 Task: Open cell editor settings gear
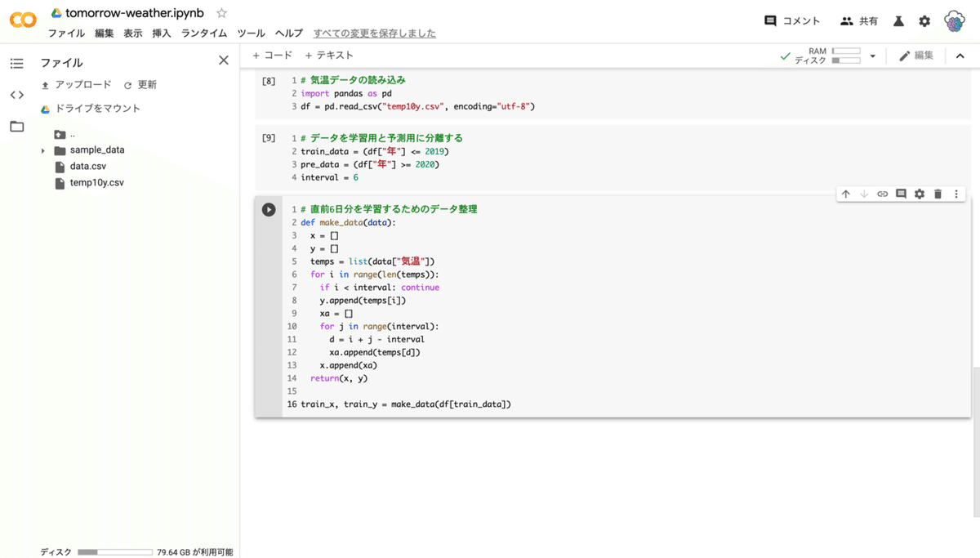click(920, 194)
